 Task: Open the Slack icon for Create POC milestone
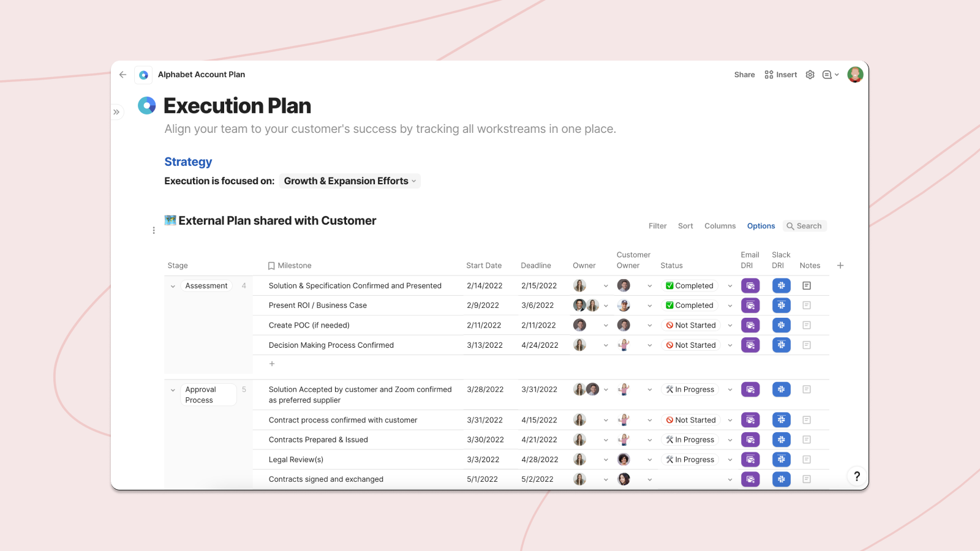(781, 325)
